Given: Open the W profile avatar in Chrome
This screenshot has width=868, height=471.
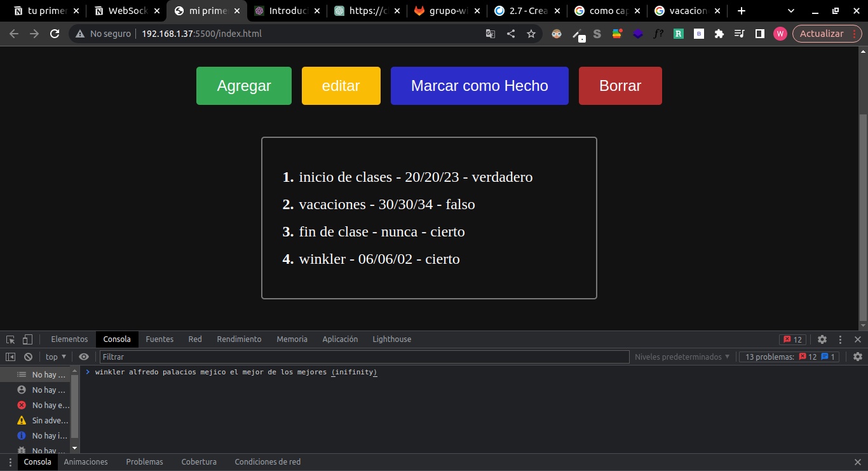Looking at the screenshot, I should point(780,34).
